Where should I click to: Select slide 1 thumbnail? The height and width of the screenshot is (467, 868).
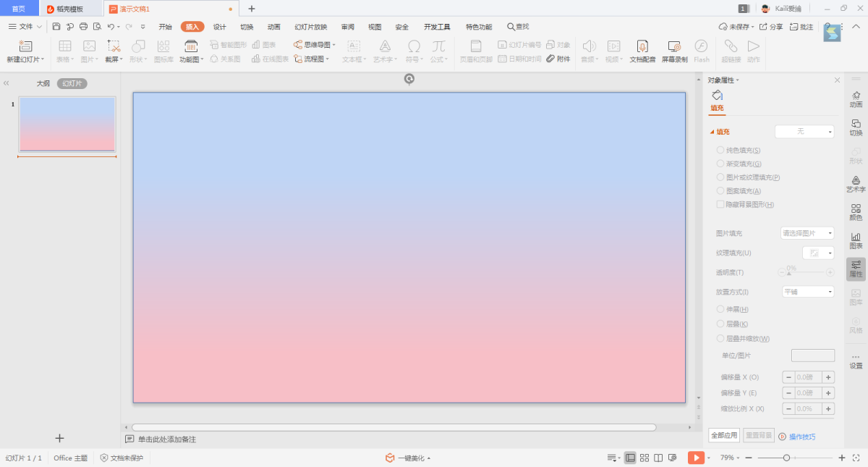[67, 125]
